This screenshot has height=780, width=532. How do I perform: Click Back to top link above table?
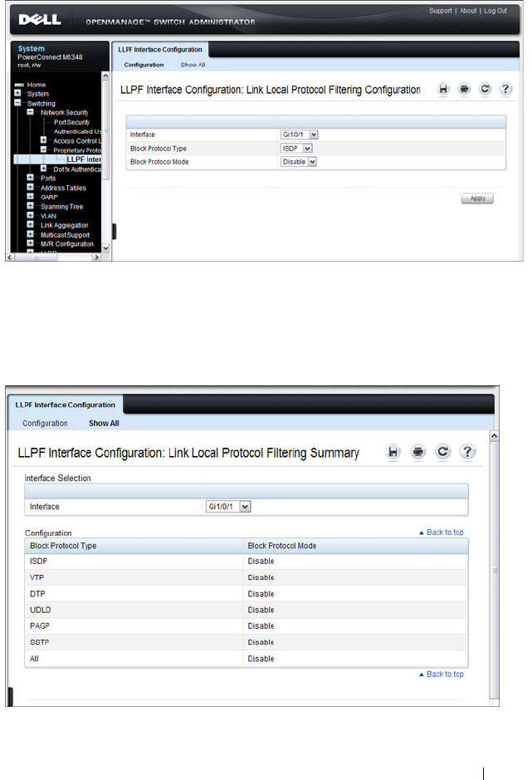441,532
